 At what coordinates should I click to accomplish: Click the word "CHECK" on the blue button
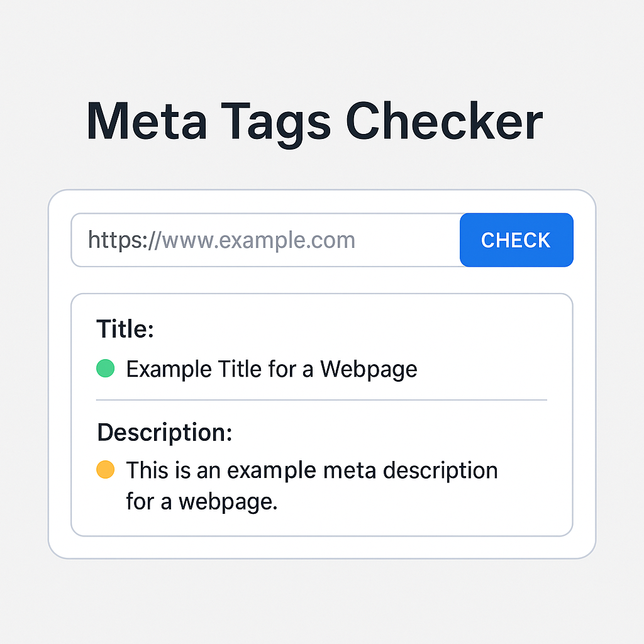516,240
